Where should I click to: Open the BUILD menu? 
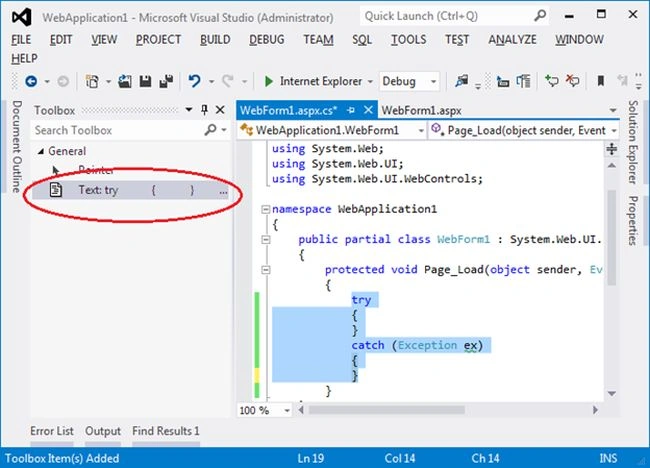click(215, 40)
